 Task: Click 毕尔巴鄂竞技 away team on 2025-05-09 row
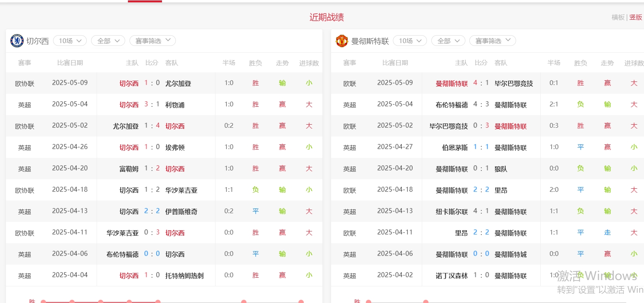(513, 83)
